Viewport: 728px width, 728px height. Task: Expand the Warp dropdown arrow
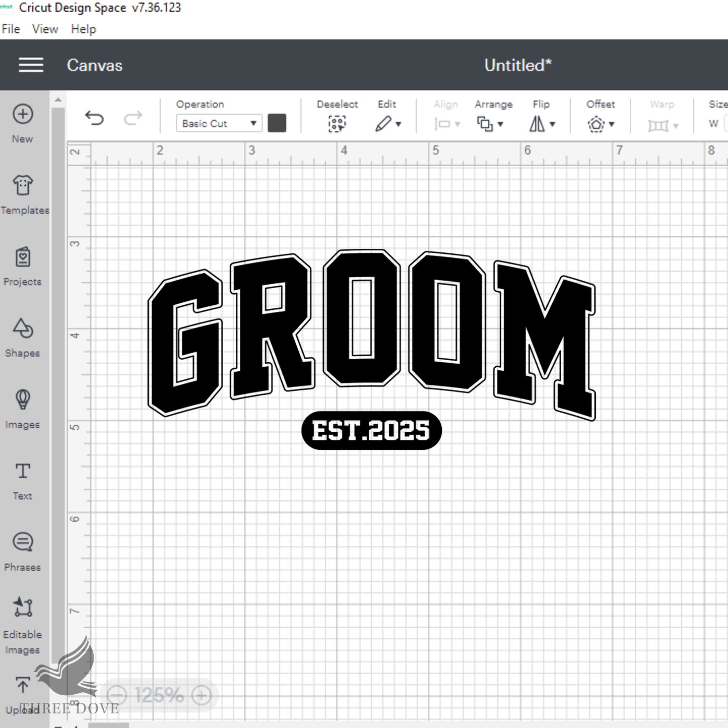[x=676, y=126]
